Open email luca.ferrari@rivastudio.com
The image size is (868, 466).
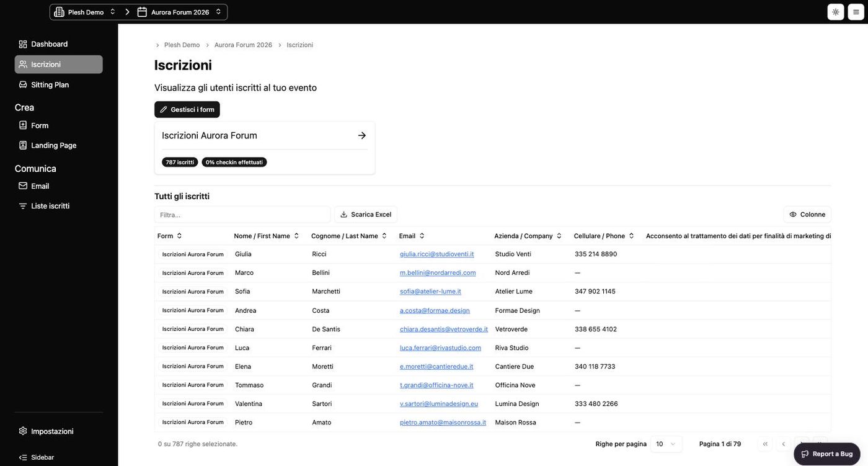tap(440, 347)
